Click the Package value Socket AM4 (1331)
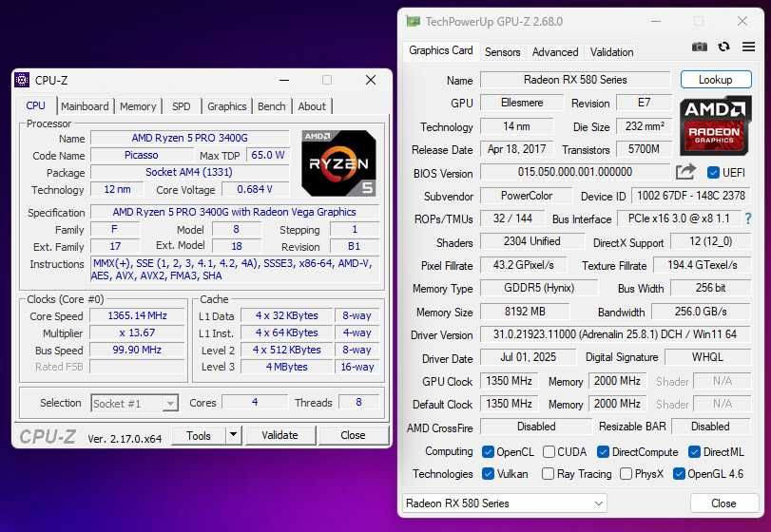This screenshot has height=532, width=771. [x=189, y=172]
